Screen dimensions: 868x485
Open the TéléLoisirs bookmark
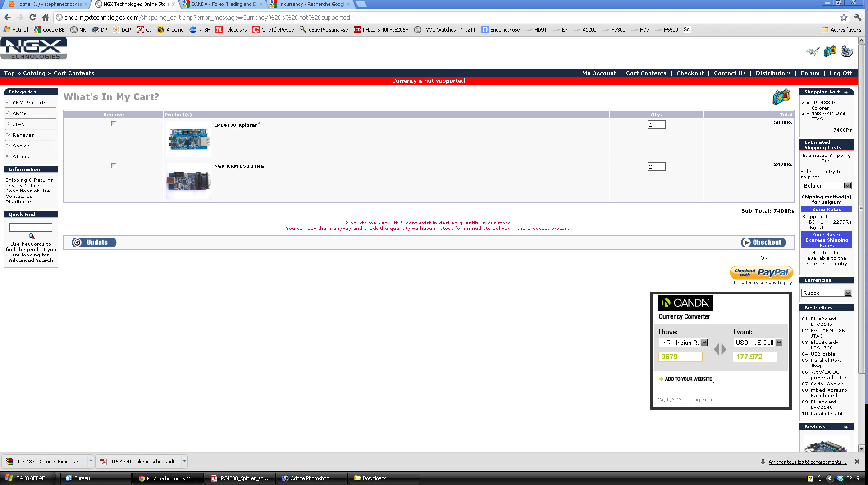[231, 30]
